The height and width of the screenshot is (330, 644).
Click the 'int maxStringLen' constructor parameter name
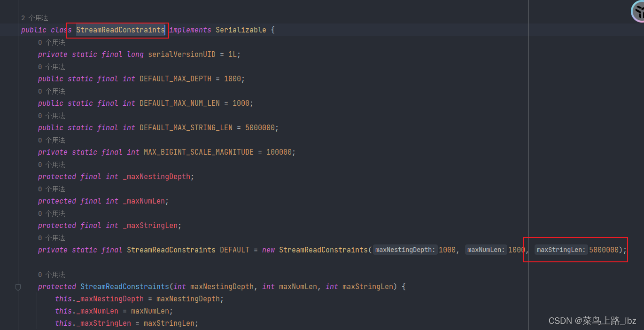point(368,287)
